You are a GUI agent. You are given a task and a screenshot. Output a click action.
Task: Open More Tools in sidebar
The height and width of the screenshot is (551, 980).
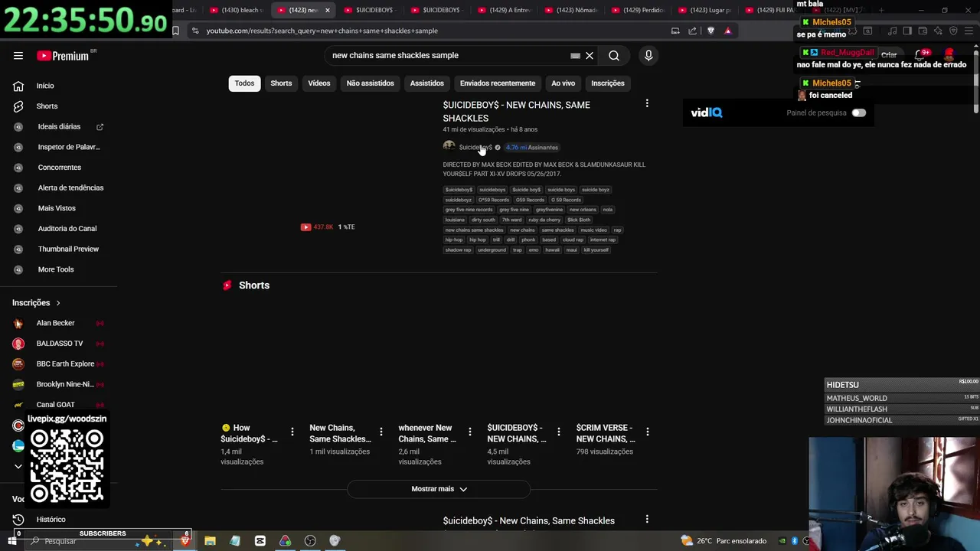click(x=56, y=269)
